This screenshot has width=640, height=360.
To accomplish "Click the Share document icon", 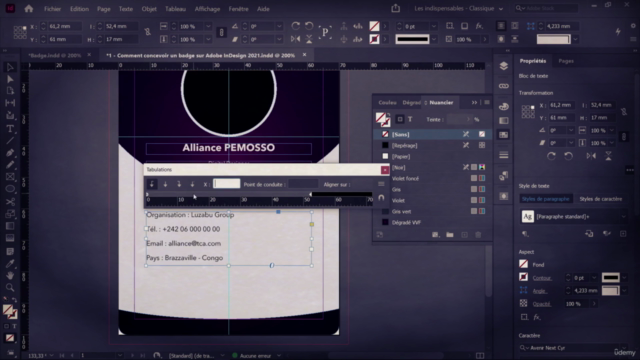I will [x=395, y=8].
